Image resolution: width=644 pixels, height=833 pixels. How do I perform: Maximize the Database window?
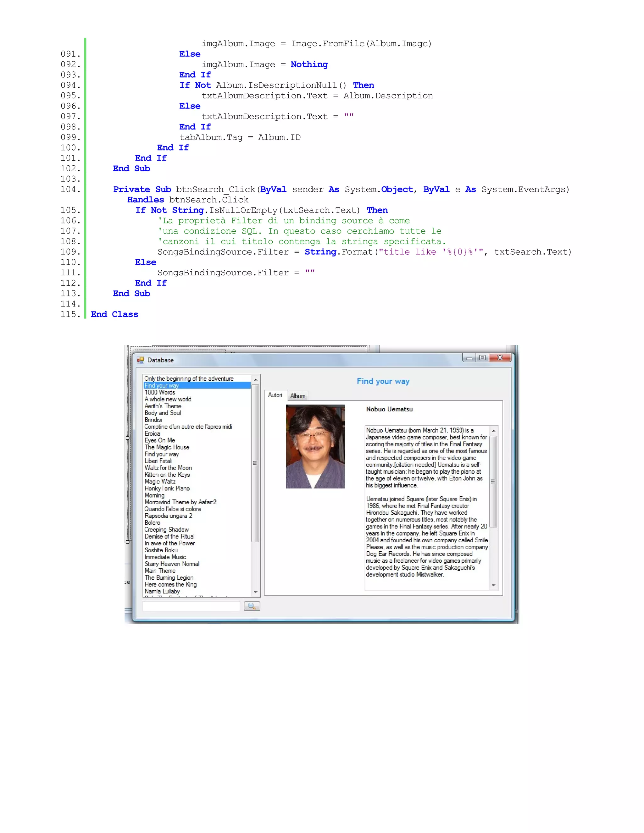(482, 358)
